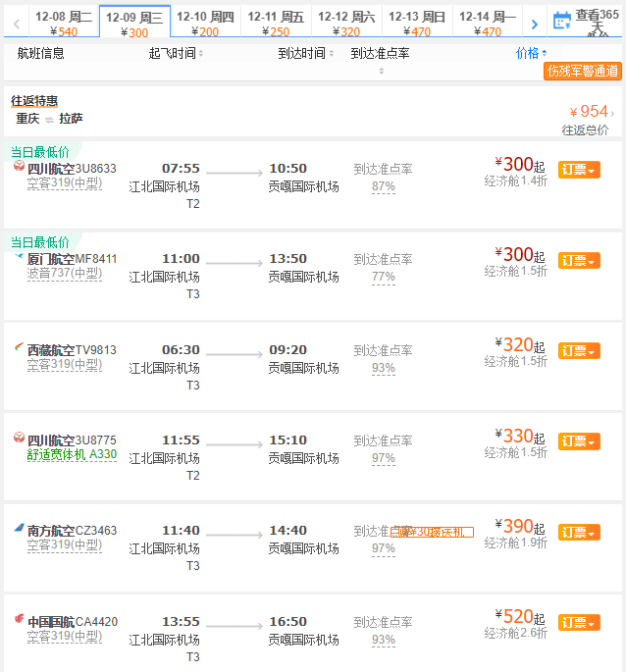The height and width of the screenshot is (672, 626).
Task: Click 16:50 arrival time of CA4420
Action: click(288, 621)
